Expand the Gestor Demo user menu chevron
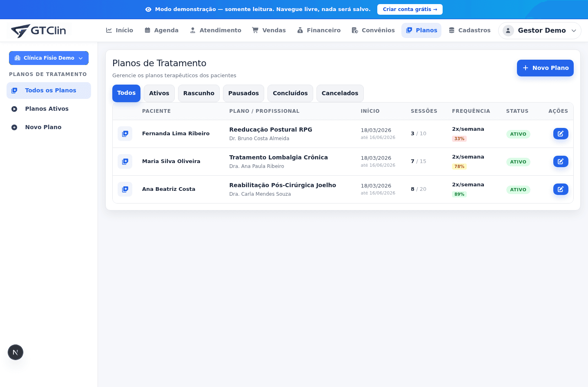 pyautogui.click(x=574, y=31)
